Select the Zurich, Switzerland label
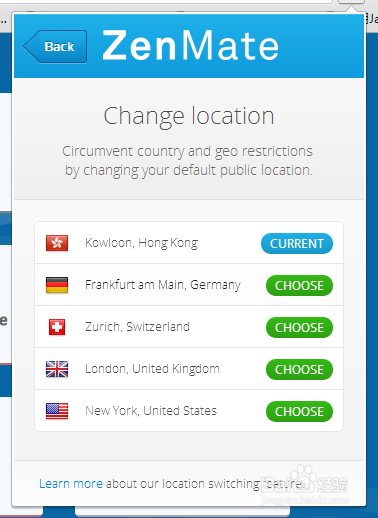This screenshot has width=378, height=518. [137, 327]
